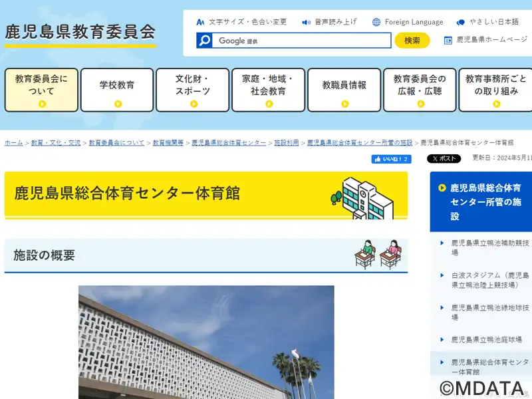This screenshot has width=532, height=399.
Task: Expand the 教職員情報 menu arrow
Action: pyautogui.click(x=344, y=104)
